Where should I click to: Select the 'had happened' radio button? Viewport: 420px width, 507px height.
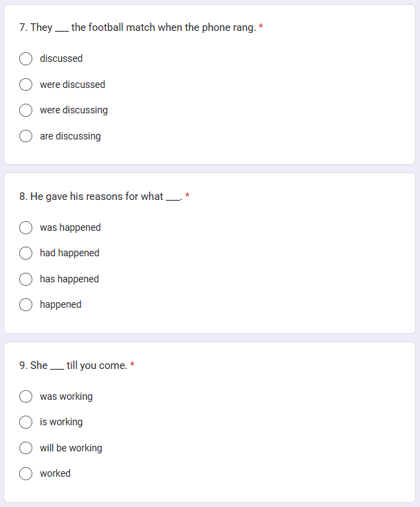point(26,253)
